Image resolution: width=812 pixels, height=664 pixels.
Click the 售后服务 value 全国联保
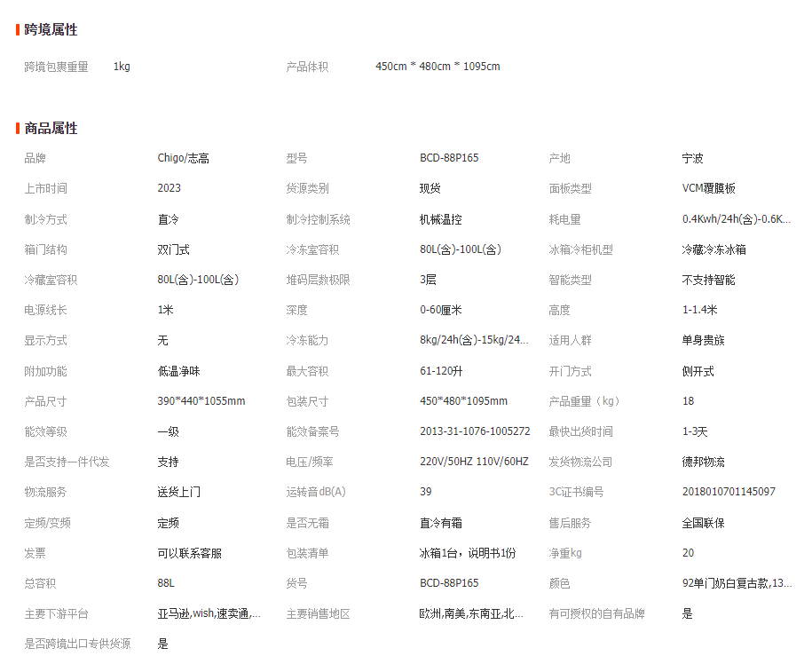tap(703, 523)
